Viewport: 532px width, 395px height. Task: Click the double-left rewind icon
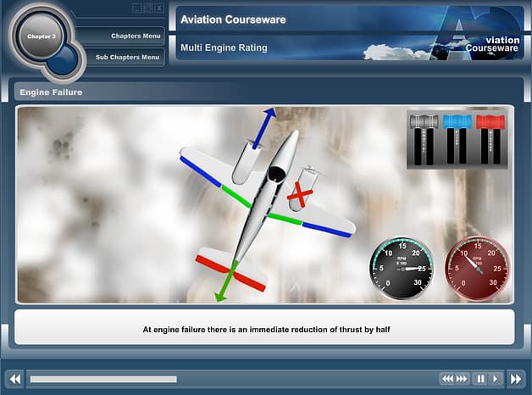[x=446, y=379]
